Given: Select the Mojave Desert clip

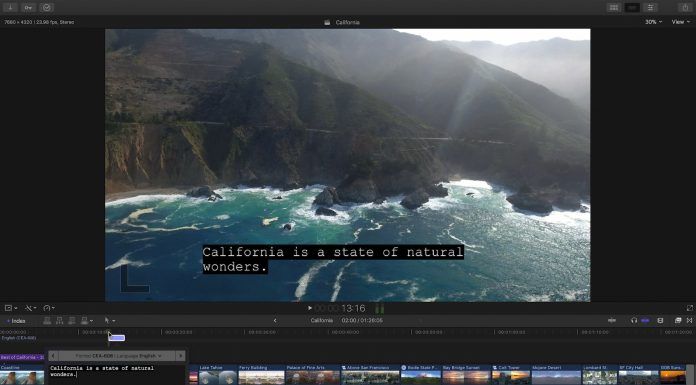Looking at the screenshot, I should tap(556, 374).
